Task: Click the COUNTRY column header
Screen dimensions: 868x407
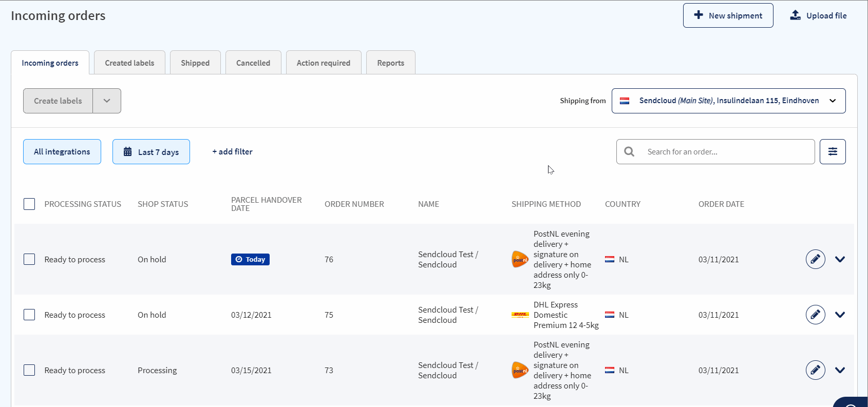Action: [x=622, y=204]
